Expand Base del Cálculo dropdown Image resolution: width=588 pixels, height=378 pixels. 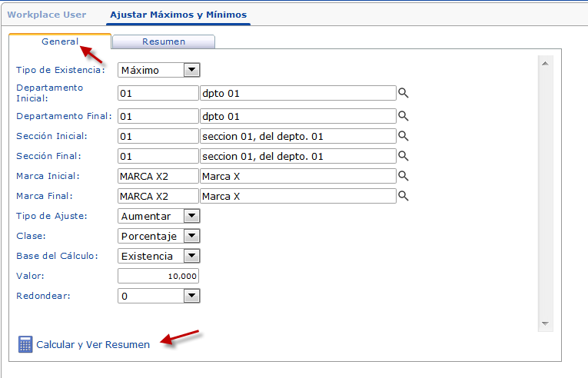tap(191, 256)
